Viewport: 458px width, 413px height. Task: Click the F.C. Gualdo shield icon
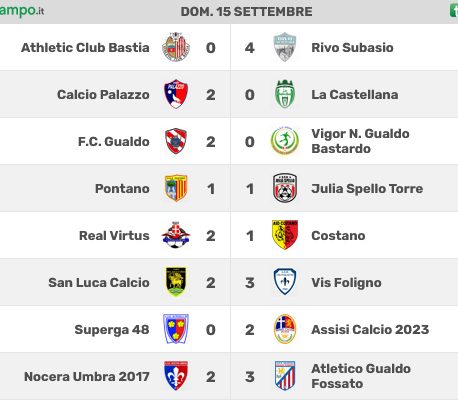(176, 141)
